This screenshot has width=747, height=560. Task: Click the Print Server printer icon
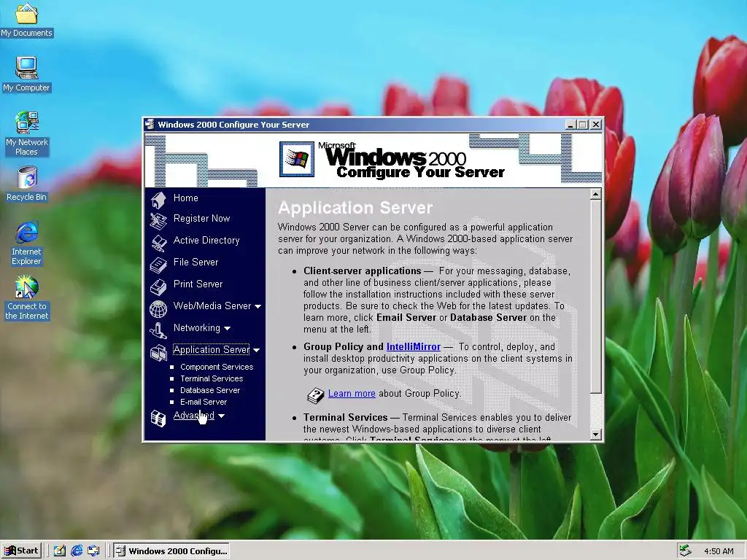[x=158, y=287]
